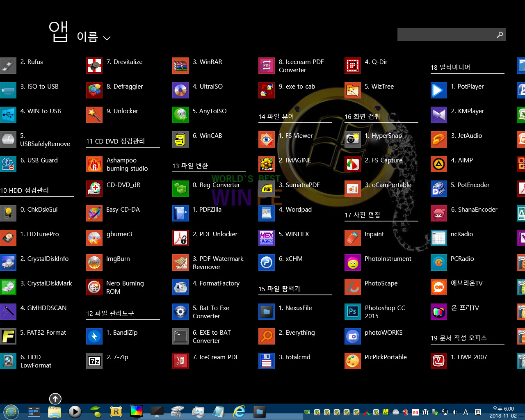Click the Nero Burning ROM label
525x420 pixels.
coord(125,288)
